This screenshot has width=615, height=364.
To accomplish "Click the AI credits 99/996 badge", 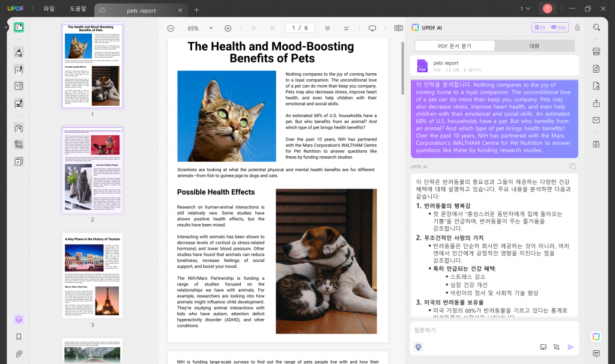I will (x=550, y=28).
